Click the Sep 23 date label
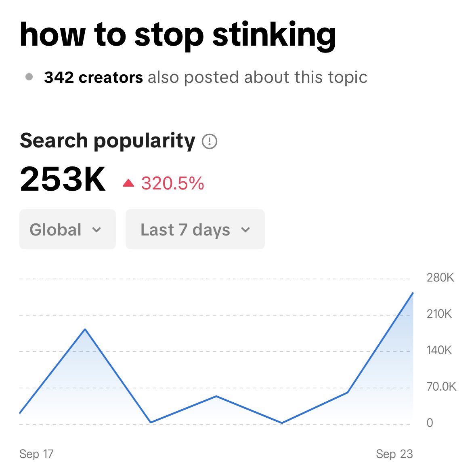 394,454
